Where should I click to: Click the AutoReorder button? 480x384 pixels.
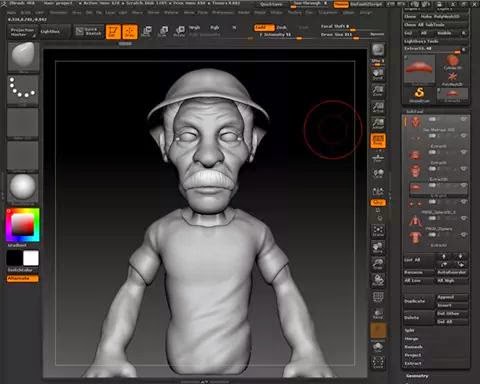[x=452, y=272]
